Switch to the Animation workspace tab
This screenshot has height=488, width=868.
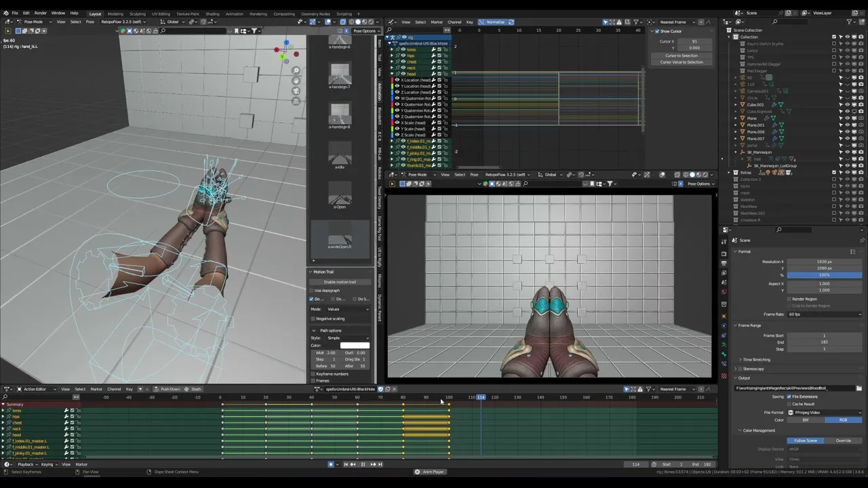(235, 14)
